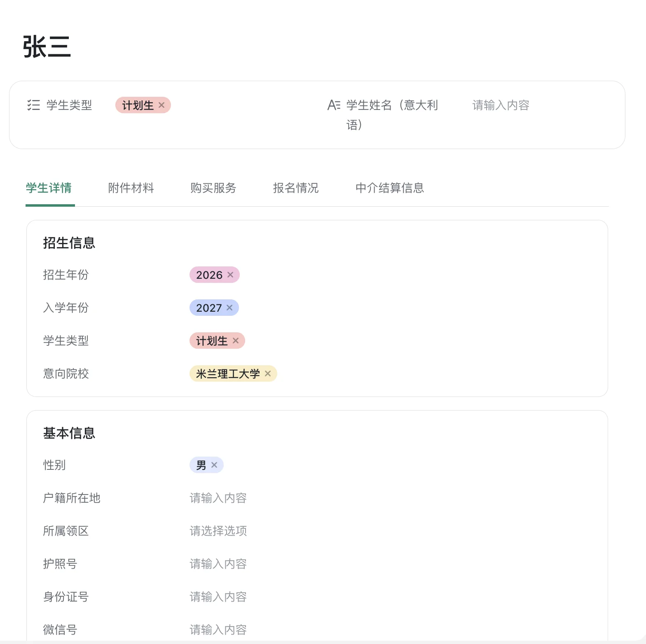Click the list icon beside top 学生类型
Viewport: 646px width, 644px height.
tap(33, 105)
